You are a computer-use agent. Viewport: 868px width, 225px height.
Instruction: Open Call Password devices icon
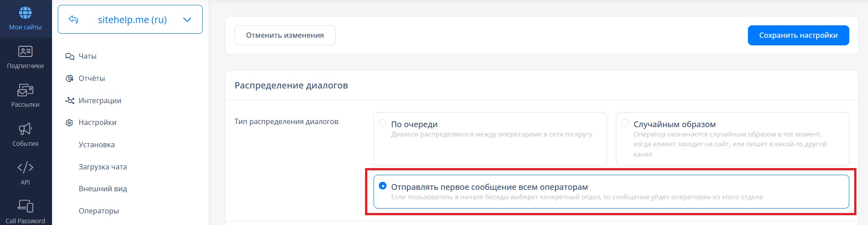coord(25,206)
